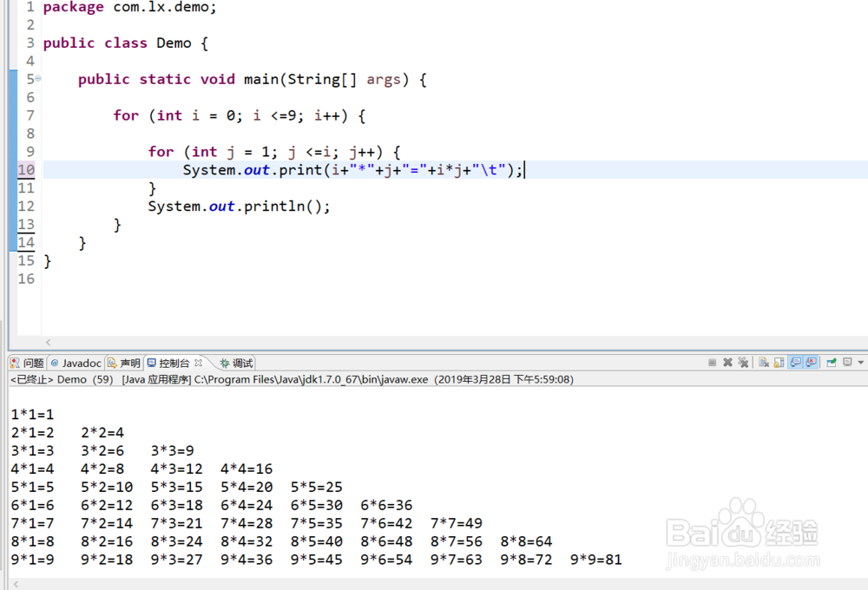This screenshot has height=590, width=868.
Task: Click console output '2*2=4'
Action: coord(102,433)
